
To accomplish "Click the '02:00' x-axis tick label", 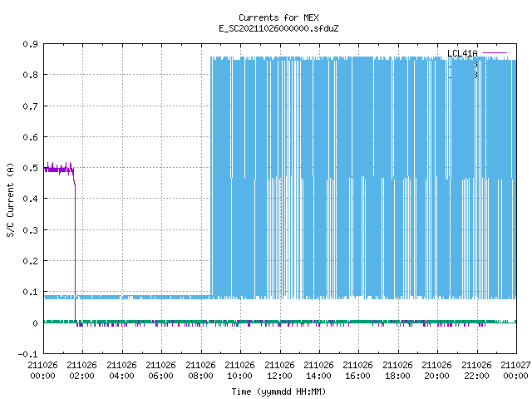I will point(81,376).
